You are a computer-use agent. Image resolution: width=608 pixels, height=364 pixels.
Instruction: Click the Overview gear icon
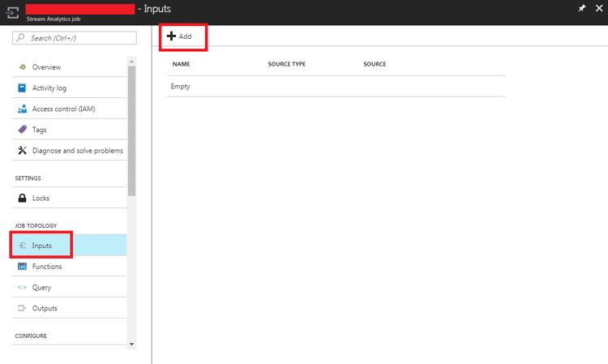click(23, 67)
